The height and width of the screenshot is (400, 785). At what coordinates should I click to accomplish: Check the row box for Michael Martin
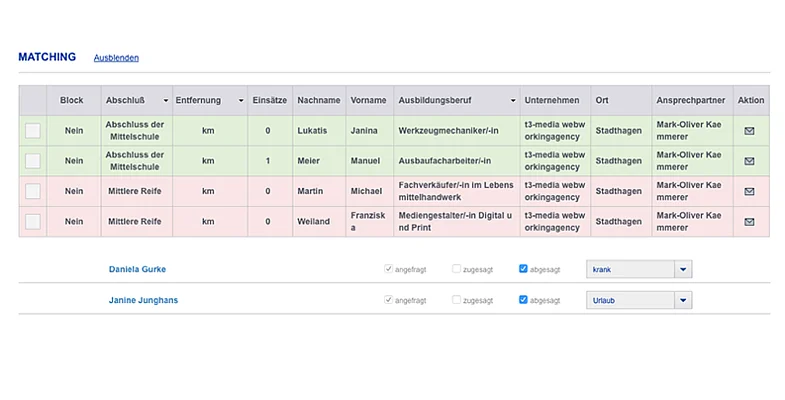point(33,191)
